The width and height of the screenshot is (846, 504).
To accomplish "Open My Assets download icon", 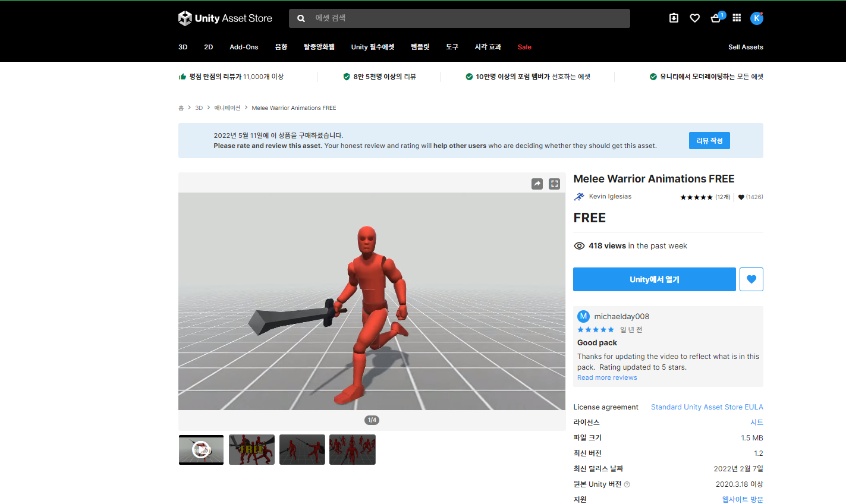I will click(x=674, y=18).
